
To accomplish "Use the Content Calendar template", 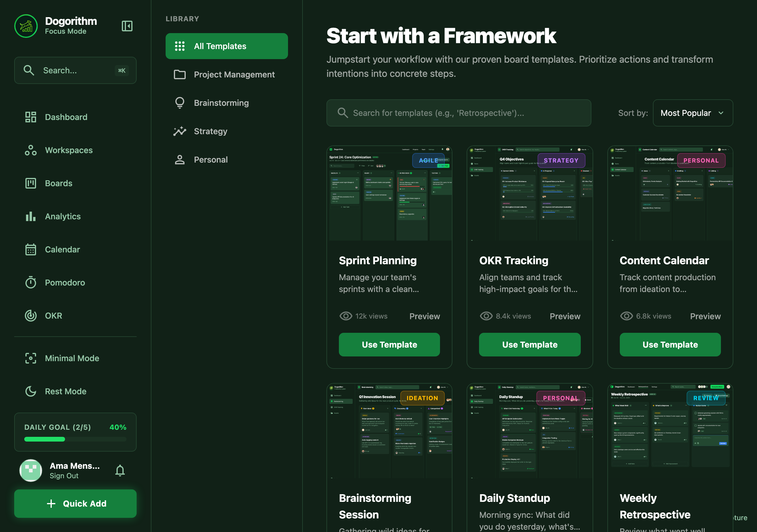I will click(x=670, y=344).
